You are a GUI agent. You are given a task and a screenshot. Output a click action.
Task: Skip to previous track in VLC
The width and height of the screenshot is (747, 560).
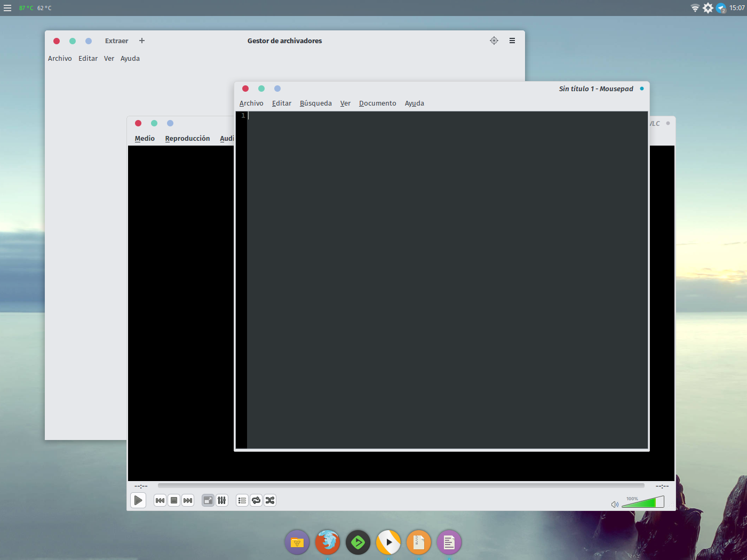160,500
